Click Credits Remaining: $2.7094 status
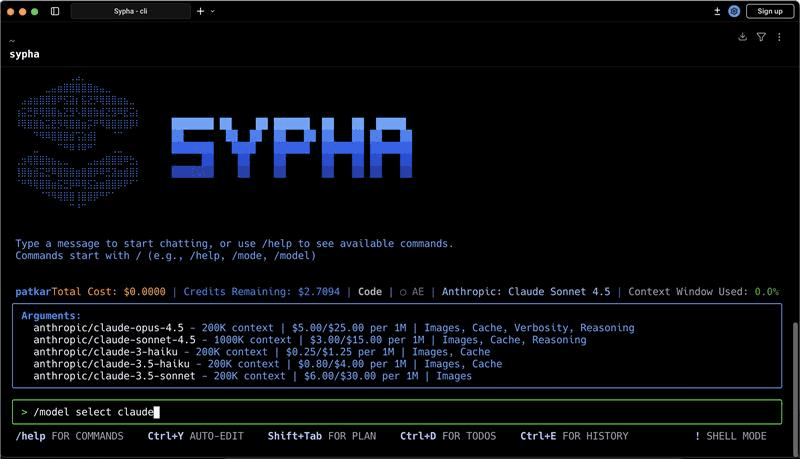Image resolution: width=800 pixels, height=459 pixels. 261,292
